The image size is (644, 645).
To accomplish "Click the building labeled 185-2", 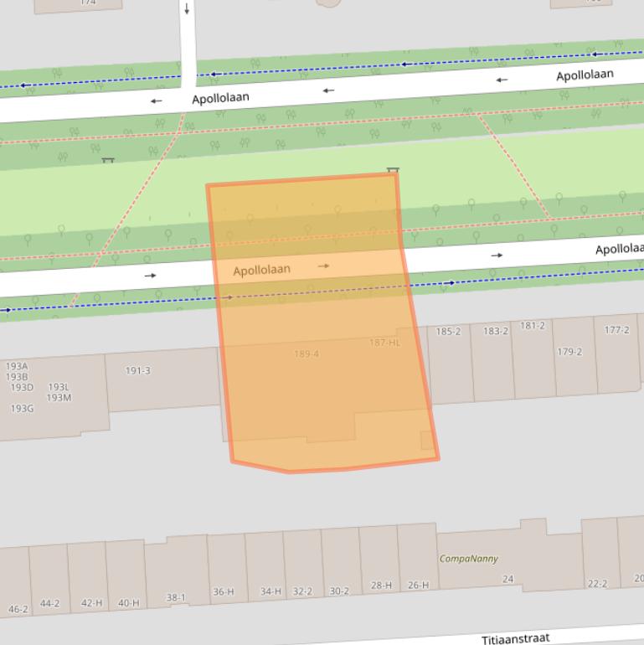I will click(x=448, y=332).
